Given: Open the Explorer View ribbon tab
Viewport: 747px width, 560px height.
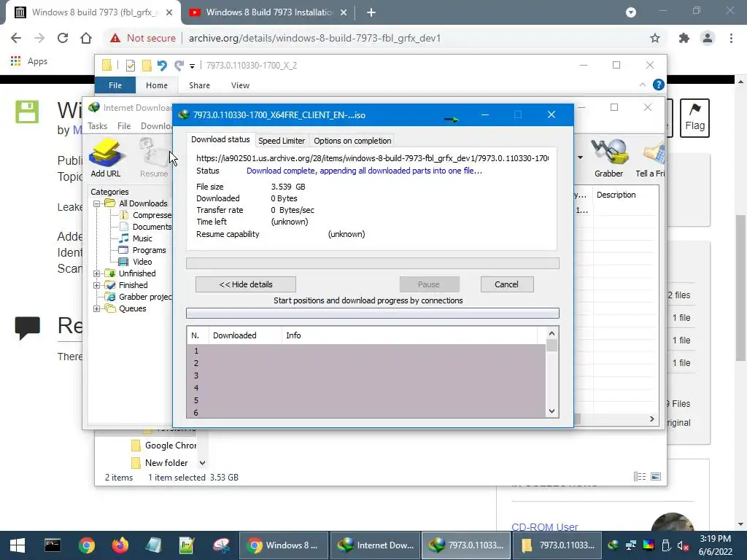Looking at the screenshot, I should [x=240, y=85].
